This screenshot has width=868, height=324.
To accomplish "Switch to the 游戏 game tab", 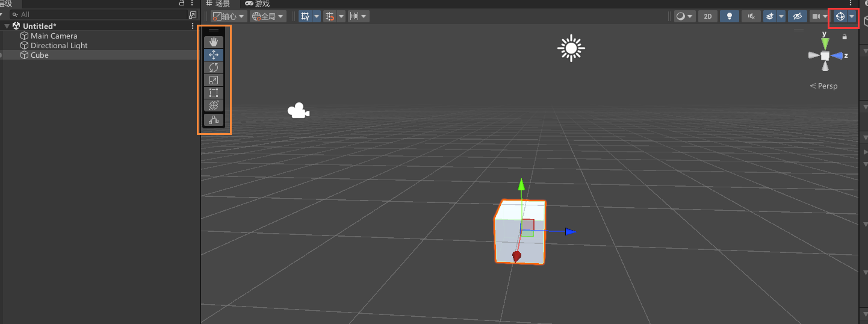I will tap(258, 4).
